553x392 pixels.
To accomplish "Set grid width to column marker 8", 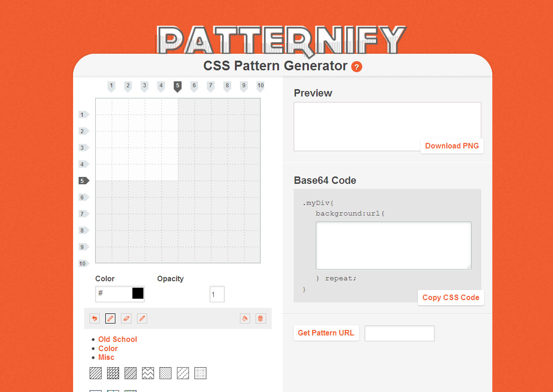I will (x=227, y=86).
